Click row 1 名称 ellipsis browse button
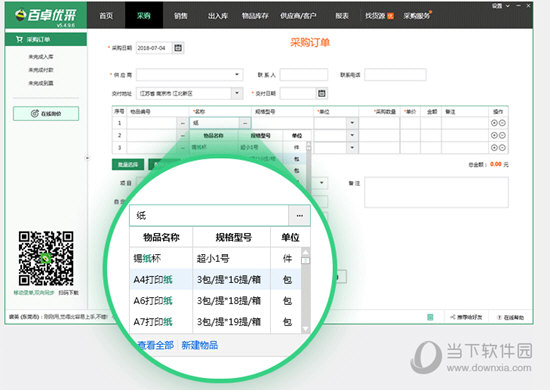The width and height of the screenshot is (550, 390). [x=245, y=123]
